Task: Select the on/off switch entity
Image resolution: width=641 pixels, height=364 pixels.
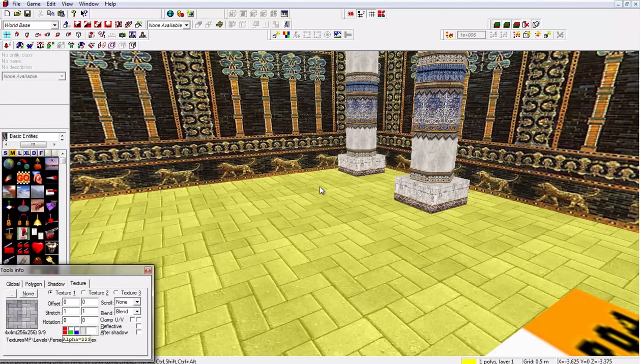Action: 23,234
